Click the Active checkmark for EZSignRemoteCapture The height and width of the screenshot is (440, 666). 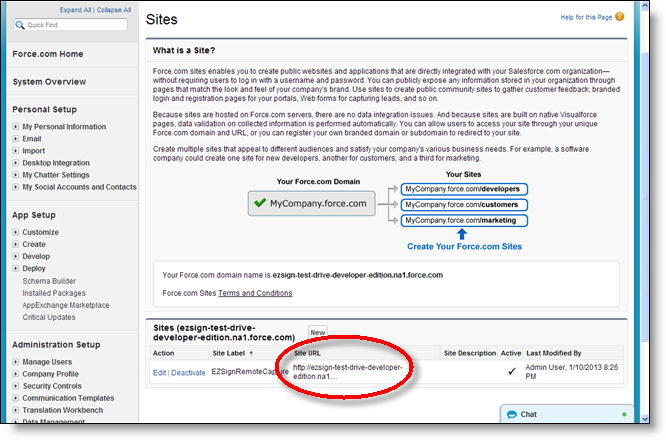(x=509, y=371)
